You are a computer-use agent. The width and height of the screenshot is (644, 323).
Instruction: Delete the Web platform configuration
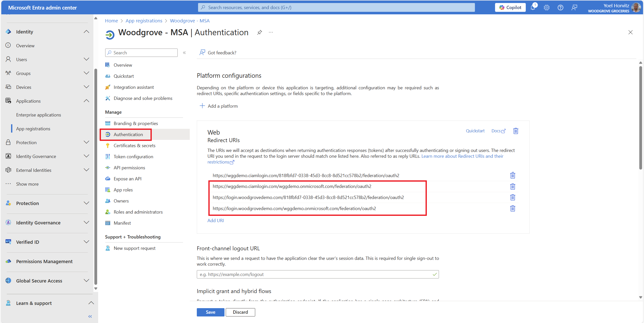pyautogui.click(x=515, y=131)
